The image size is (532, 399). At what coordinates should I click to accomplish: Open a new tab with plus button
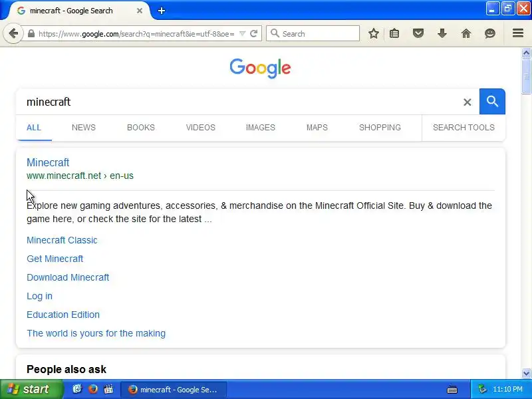click(162, 11)
